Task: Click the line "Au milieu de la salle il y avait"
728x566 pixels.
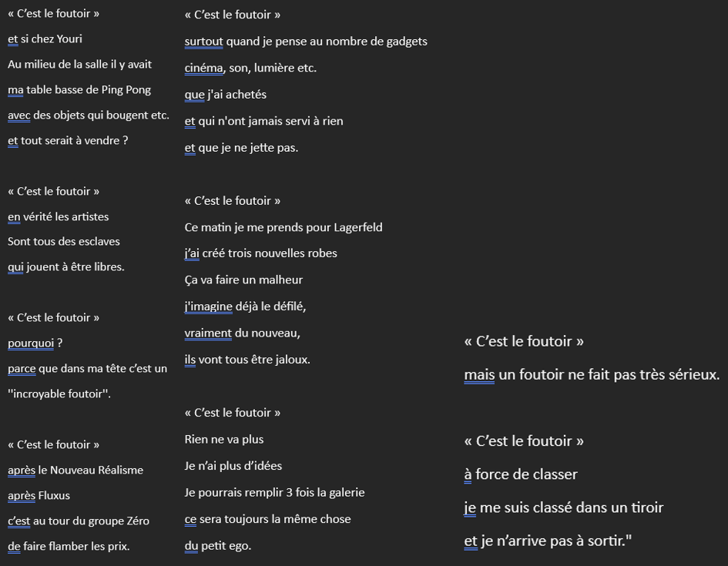Action: [79, 65]
